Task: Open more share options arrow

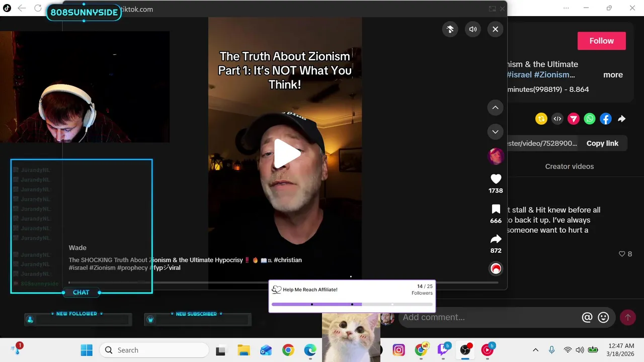Action: click(622, 119)
